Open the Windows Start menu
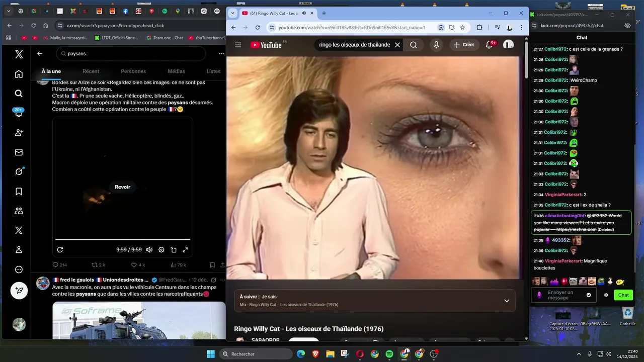 pos(211,354)
